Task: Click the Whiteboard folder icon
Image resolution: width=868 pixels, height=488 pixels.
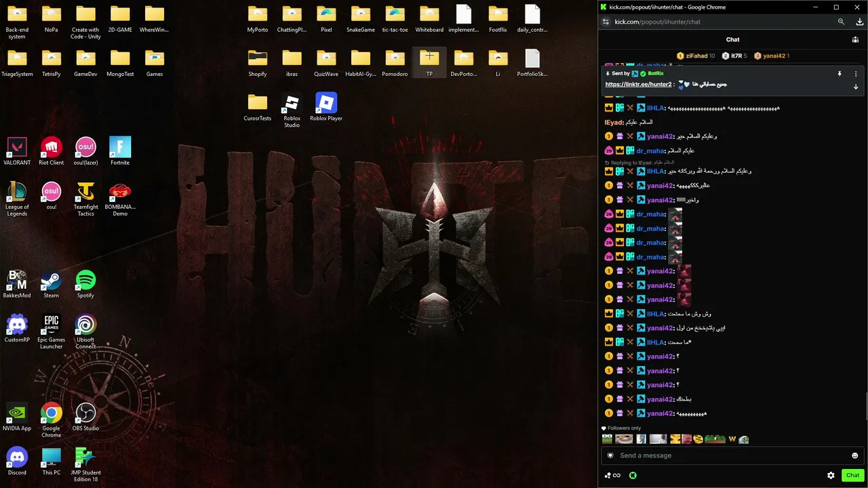Action: [x=429, y=19]
